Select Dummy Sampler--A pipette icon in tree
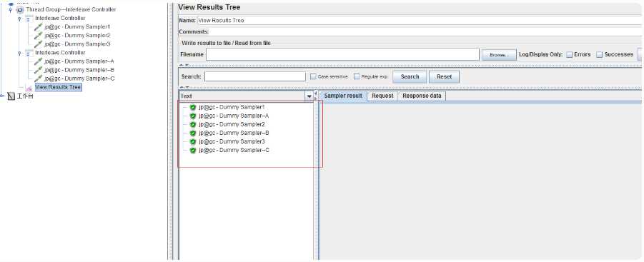644x262 pixels. (x=38, y=61)
